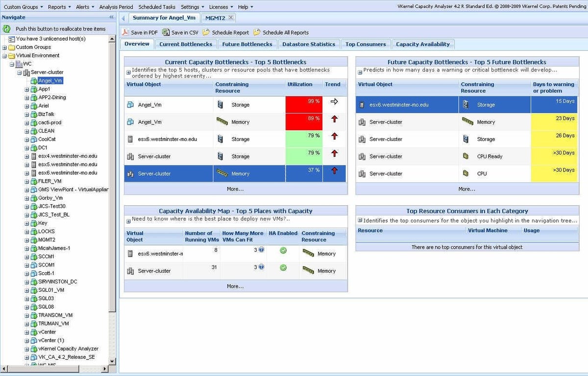Open the Licenses menu

tap(221, 7)
